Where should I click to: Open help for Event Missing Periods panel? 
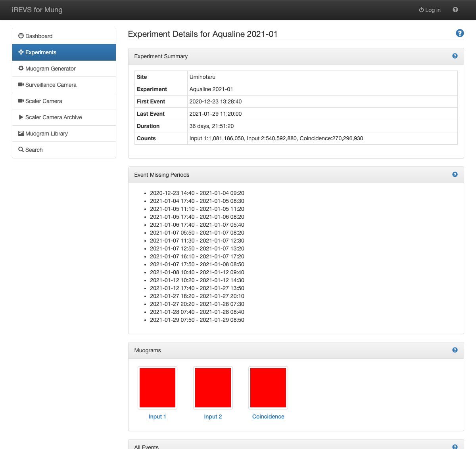coord(455,175)
